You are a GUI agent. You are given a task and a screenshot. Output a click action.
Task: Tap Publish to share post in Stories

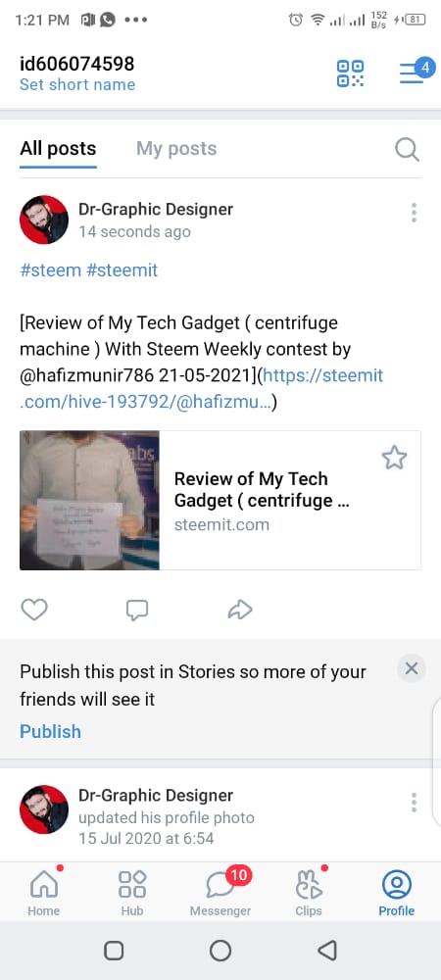[x=51, y=731]
